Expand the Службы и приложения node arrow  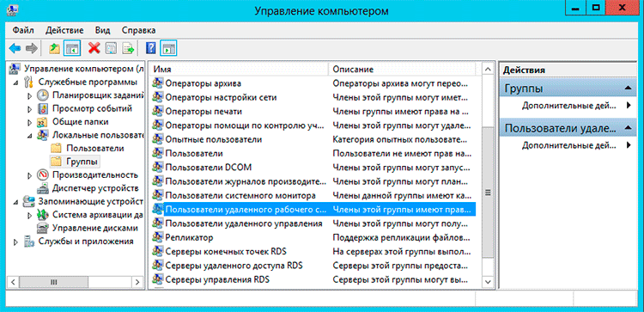point(16,242)
